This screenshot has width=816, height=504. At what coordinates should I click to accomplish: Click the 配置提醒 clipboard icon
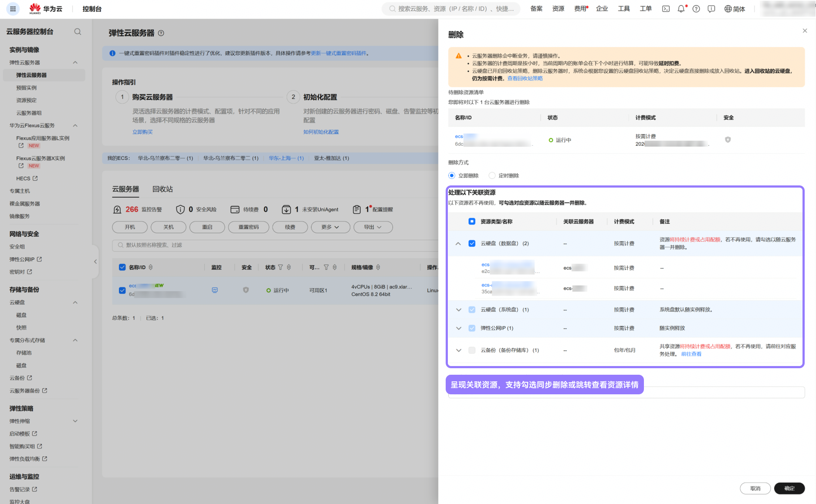click(357, 209)
